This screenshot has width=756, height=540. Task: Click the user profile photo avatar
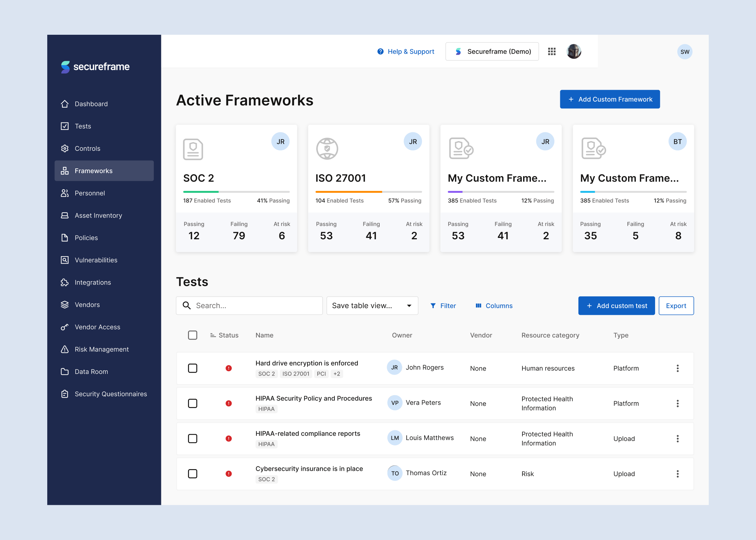pyautogui.click(x=573, y=51)
